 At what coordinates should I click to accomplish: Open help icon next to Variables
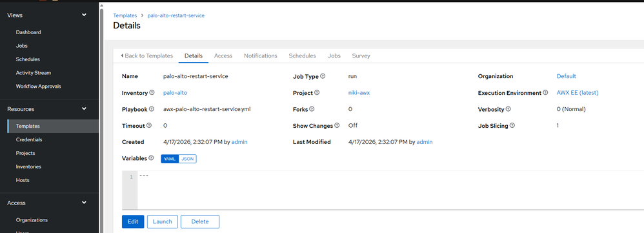coord(151,157)
